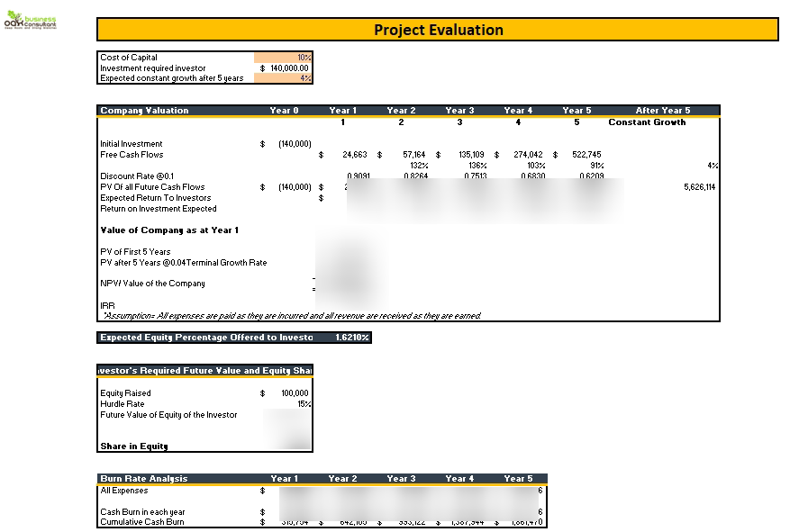Select the 'Burn Rate Analysis' table header
Image resolution: width=790 pixels, height=532 pixels.
pos(143,479)
